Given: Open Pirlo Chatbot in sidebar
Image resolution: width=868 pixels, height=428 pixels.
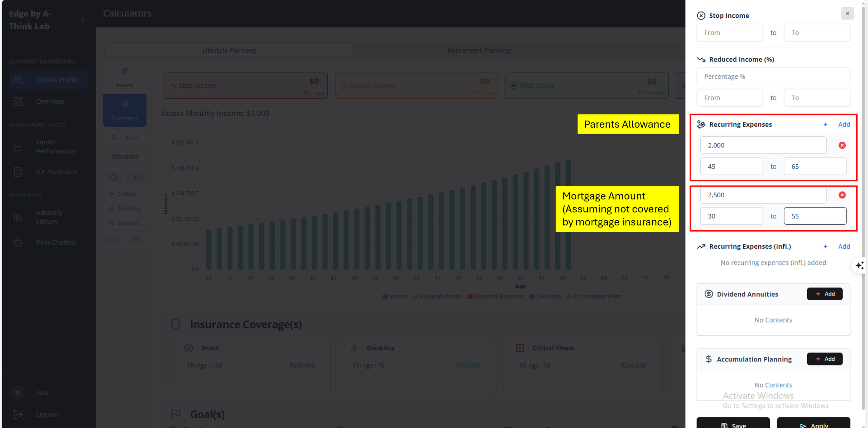Looking at the screenshot, I should coord(49,242).
